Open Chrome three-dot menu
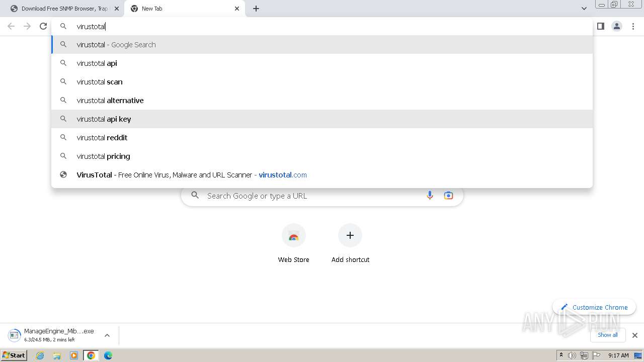 [633, 26]
